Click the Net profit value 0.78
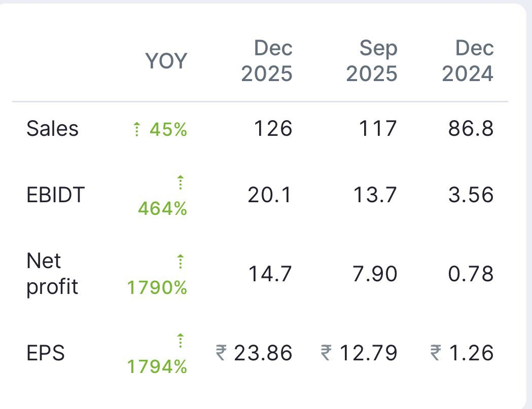 pos(471,274)
